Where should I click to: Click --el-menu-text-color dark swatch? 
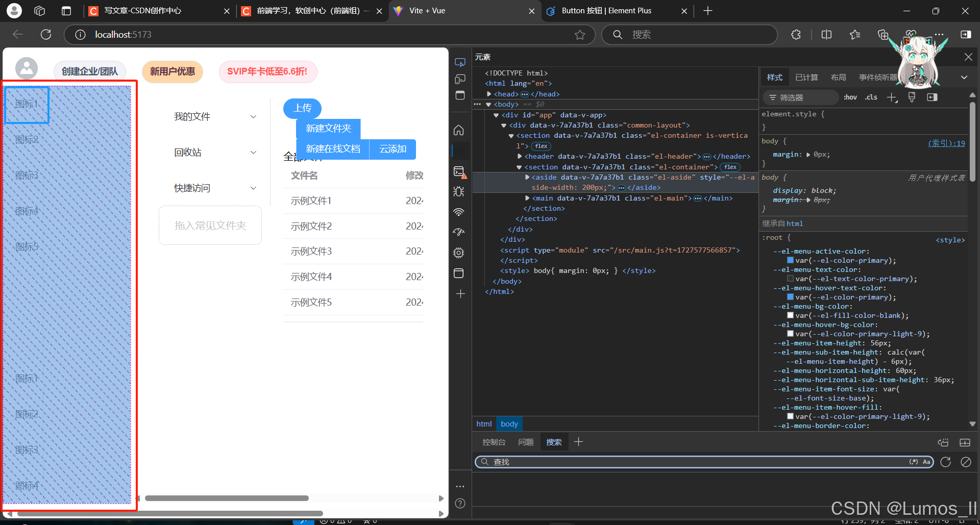tap(790, 279)
